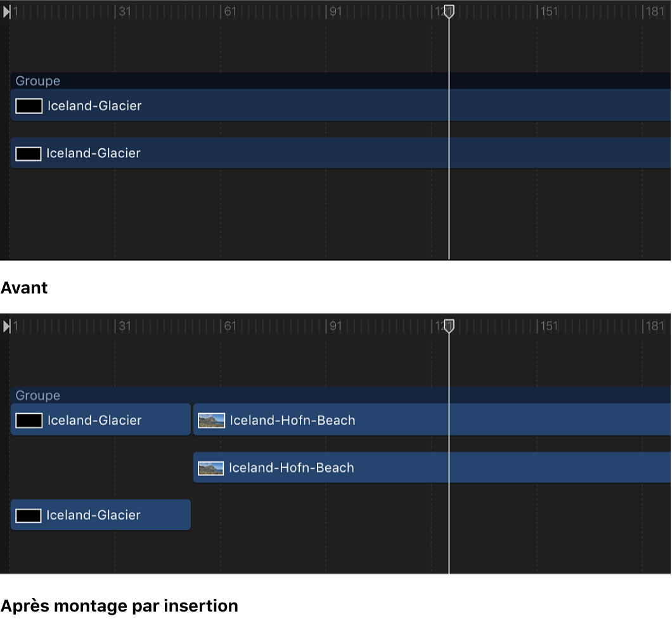
Task: Click the black thumbnail of bottom Iceland-Glacier in Après
Action: pyautogui.click(x=29, y=515)
